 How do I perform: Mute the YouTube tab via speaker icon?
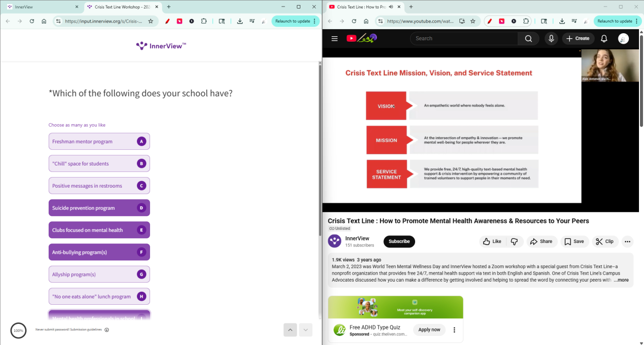(x=391, y=7)
